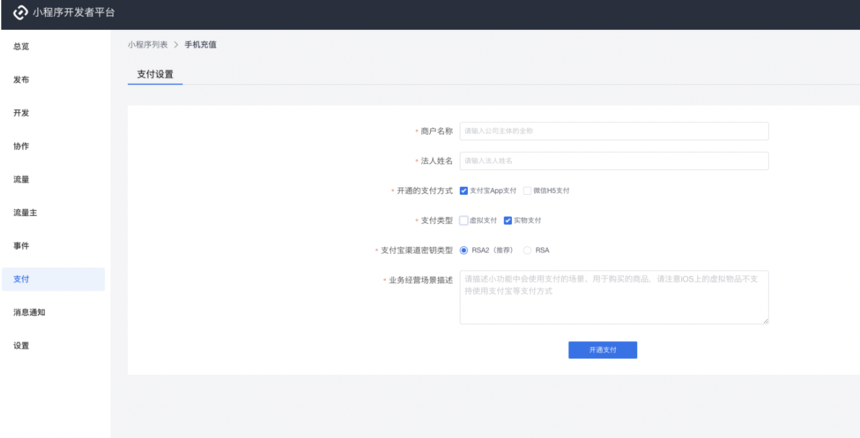Select 协作 in the sidebar
The image size is (860, 438).
click(21, 146)
